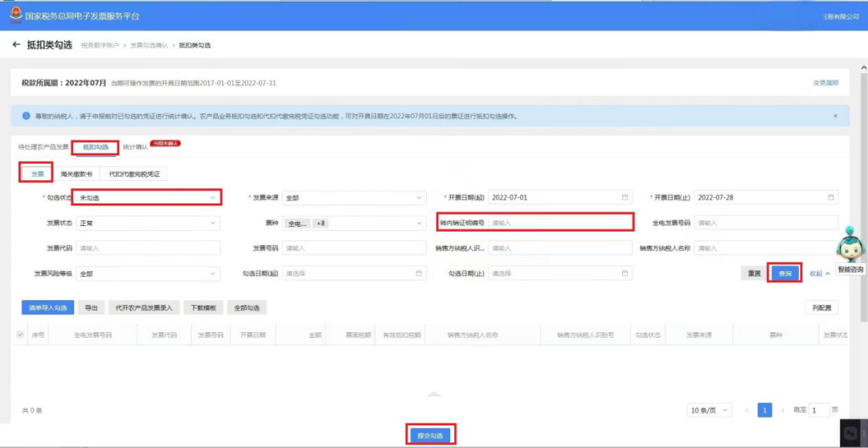
Task: Click the page's vertical scrollbar
Action: 863,194
